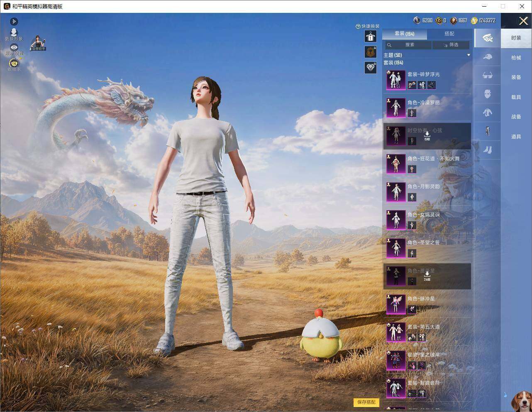532x412 pixels.
Task: Select the 套装-星之彼岸 entry
Action: pos(427,360)
